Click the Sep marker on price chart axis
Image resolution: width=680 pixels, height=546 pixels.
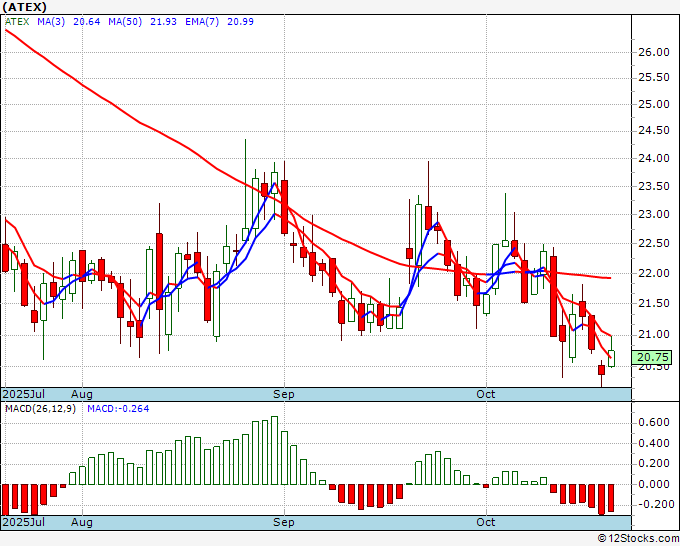click(285, 394)
